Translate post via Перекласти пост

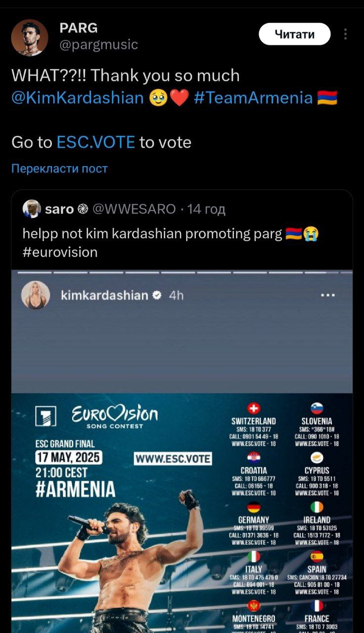59,169
